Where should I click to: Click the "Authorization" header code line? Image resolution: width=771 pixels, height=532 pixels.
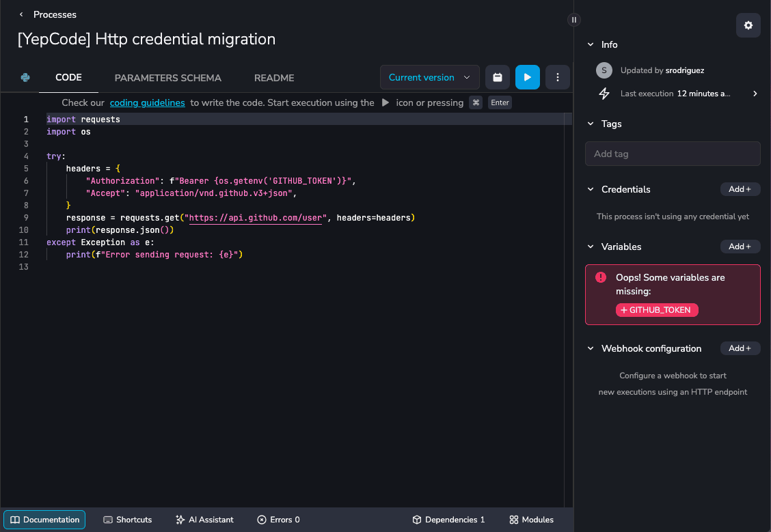(221, 181)
